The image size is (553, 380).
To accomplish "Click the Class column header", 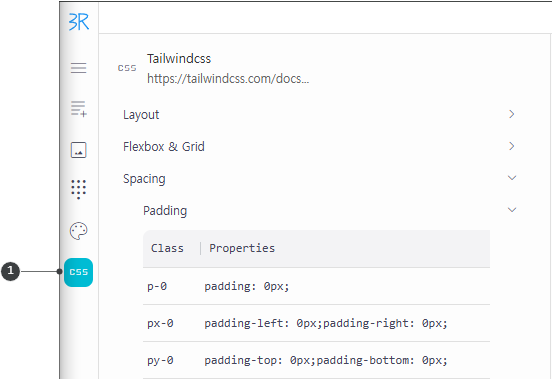I will tap(167, 248).
